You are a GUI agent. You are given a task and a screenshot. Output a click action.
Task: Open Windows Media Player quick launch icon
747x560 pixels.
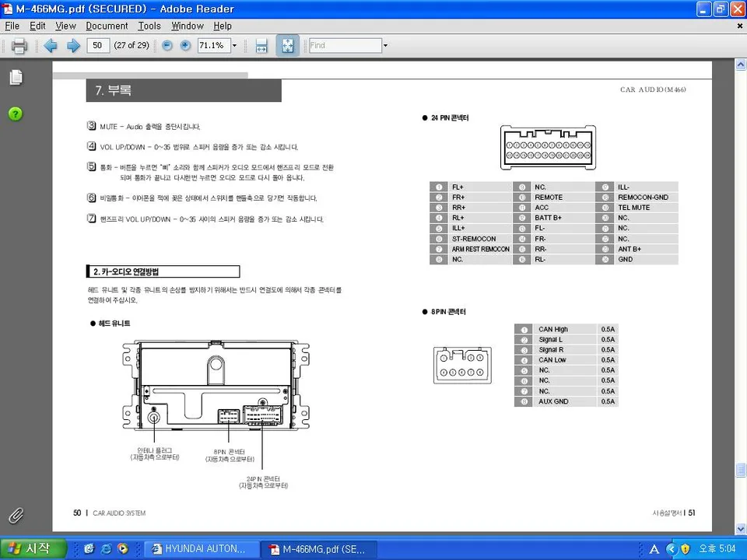pos(123,549)
